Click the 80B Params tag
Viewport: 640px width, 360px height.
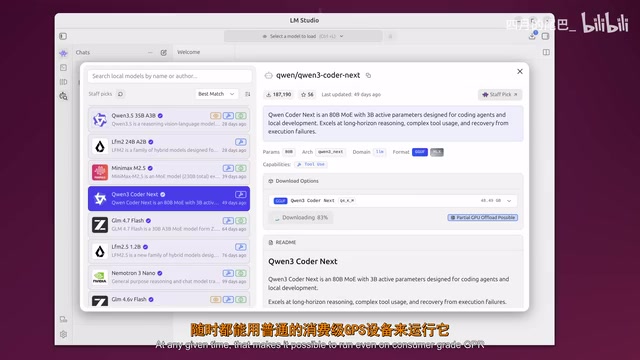pos(289,152)
